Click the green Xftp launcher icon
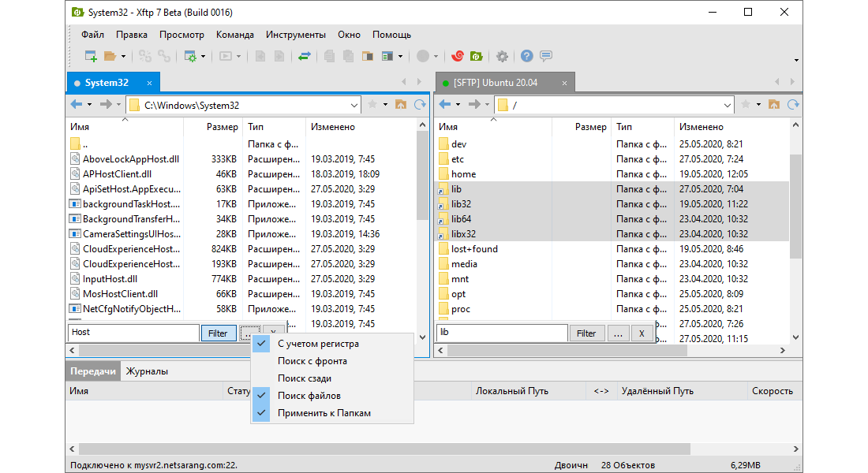868x473 pixels. pyautogui.click(x=476, y=56)
